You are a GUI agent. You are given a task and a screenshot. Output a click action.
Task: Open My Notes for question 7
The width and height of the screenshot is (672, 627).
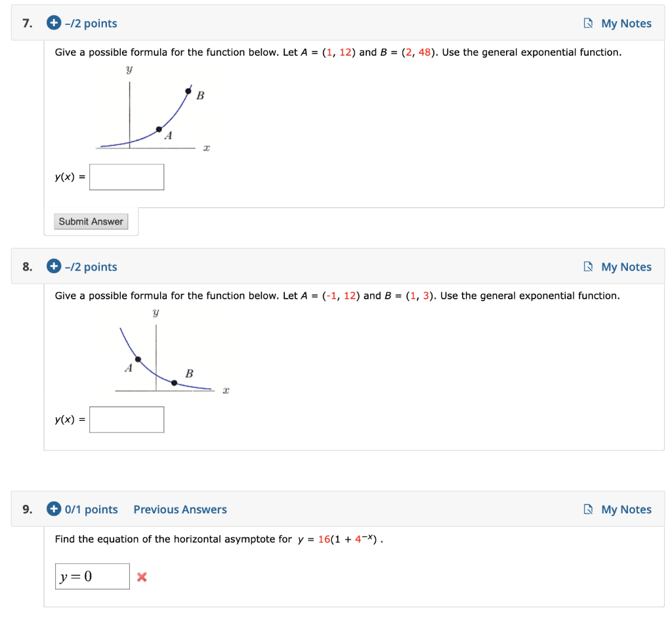pos(627,23)
